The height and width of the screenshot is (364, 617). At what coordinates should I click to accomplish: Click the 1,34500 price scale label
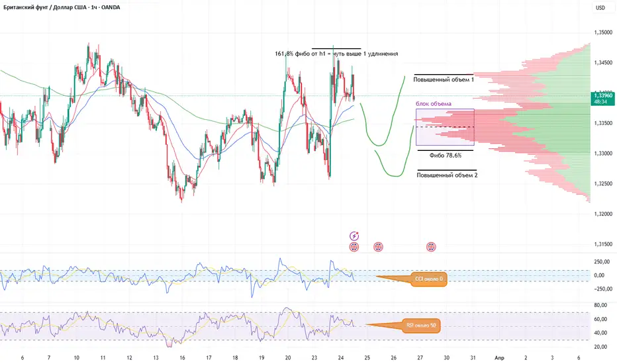pos(603,63)
